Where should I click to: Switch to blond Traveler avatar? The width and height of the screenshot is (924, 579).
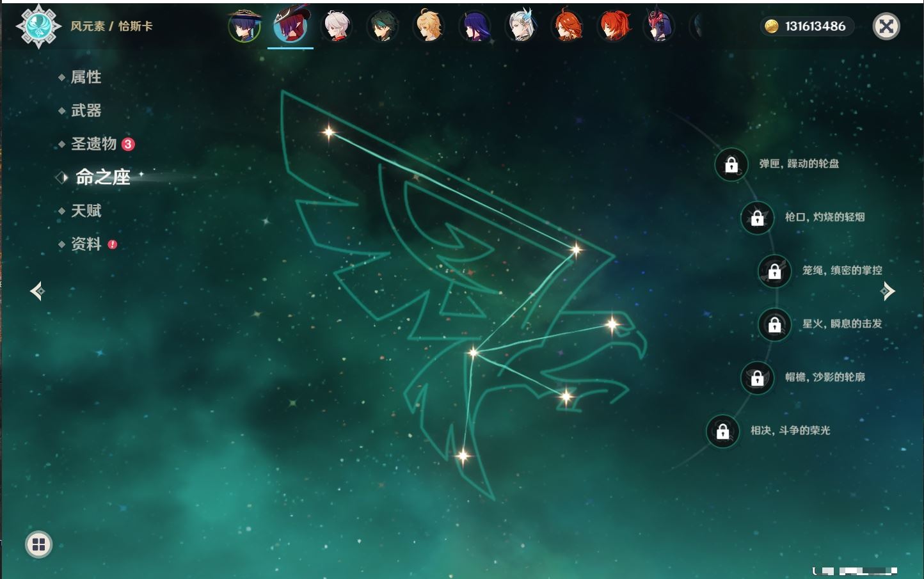pos(429,26)
